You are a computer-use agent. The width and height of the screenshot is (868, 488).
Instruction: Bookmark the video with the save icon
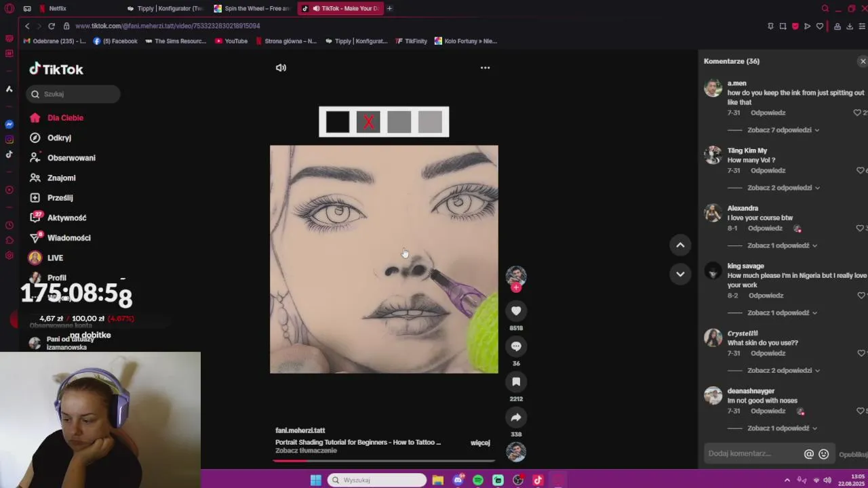pyautogui.click(x=516, y=382)
